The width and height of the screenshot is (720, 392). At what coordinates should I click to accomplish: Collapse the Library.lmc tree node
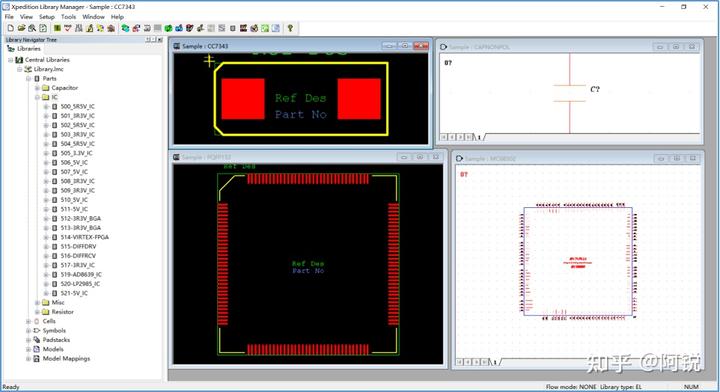coord(19,69)
